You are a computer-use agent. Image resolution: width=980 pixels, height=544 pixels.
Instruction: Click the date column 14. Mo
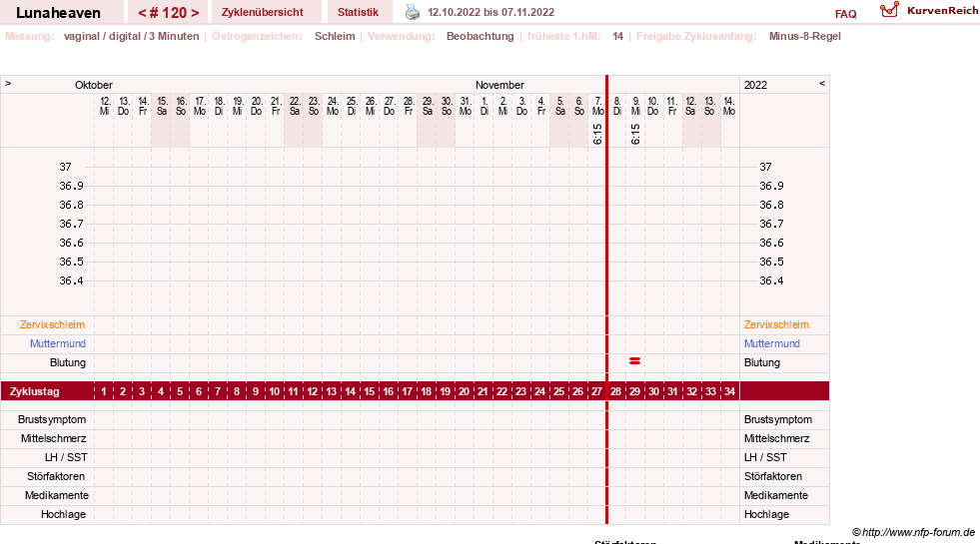[x=728, y=106]
